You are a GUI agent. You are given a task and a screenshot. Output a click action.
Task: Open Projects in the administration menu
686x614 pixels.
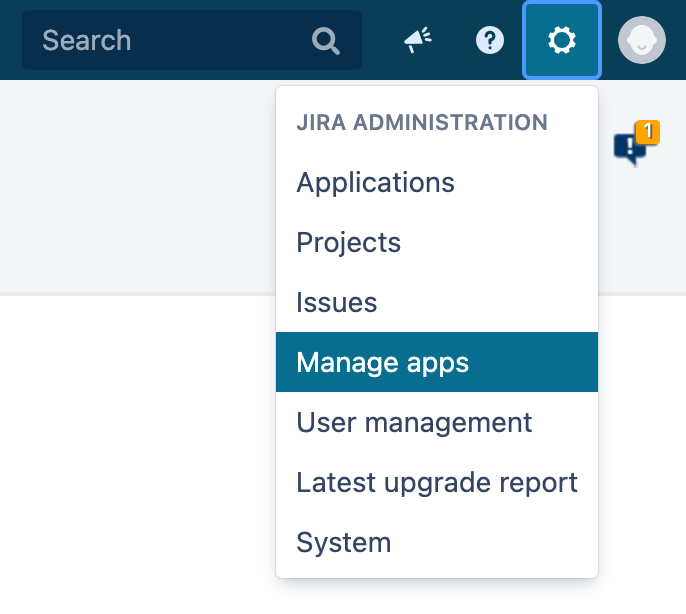[437, 242]
